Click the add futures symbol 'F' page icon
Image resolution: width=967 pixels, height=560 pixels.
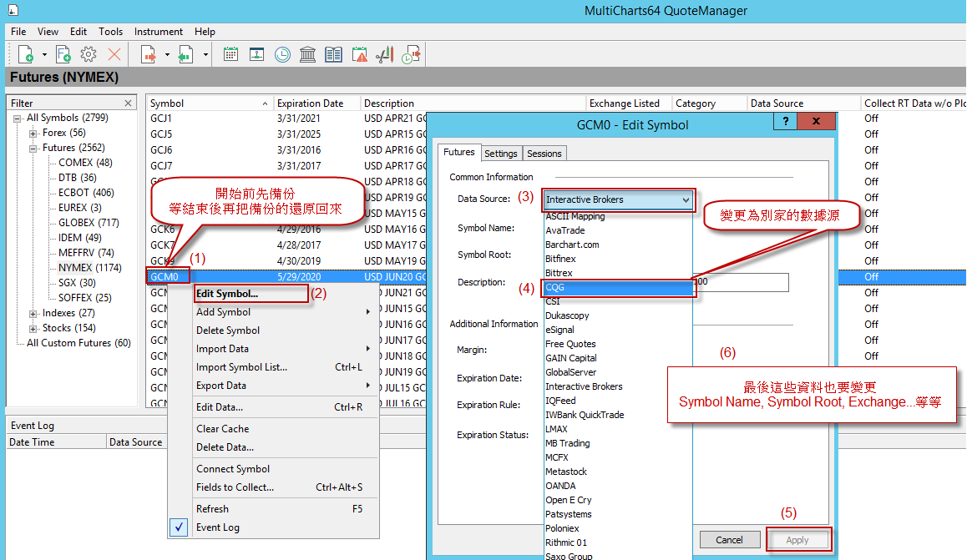63,55
